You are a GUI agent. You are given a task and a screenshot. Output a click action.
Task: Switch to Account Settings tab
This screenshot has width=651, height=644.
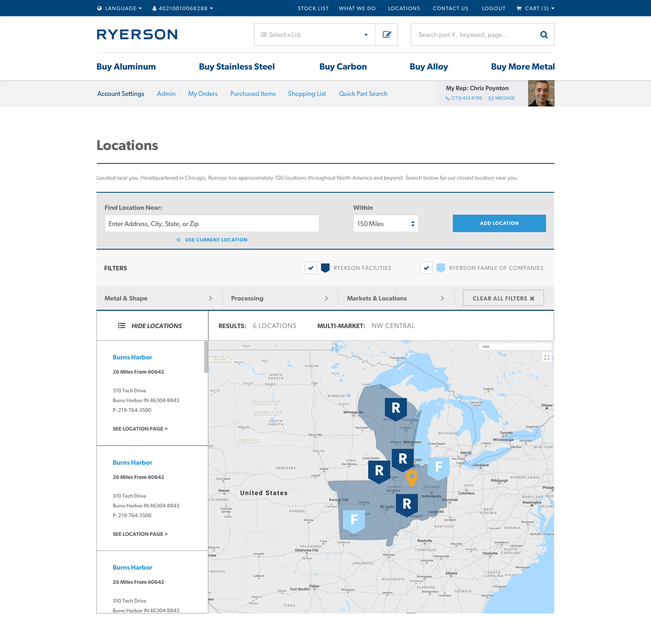click(x=120, y=94)
